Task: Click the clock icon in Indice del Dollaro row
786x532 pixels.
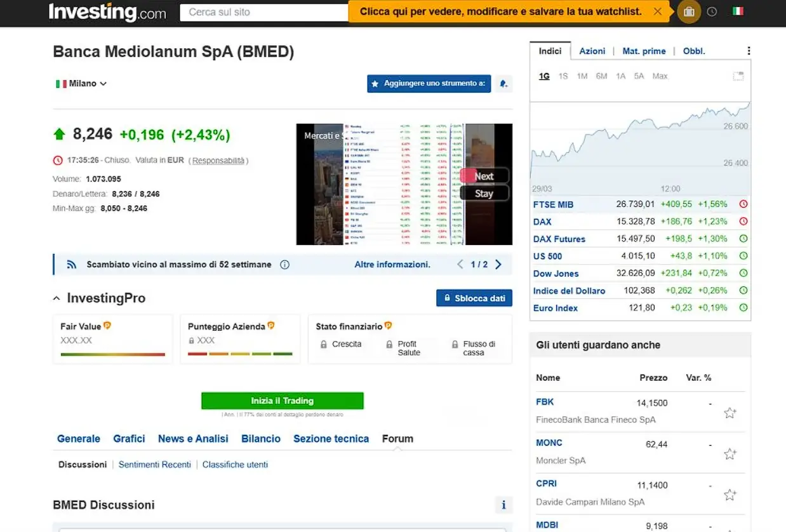Action: click(x=743, y=291)
